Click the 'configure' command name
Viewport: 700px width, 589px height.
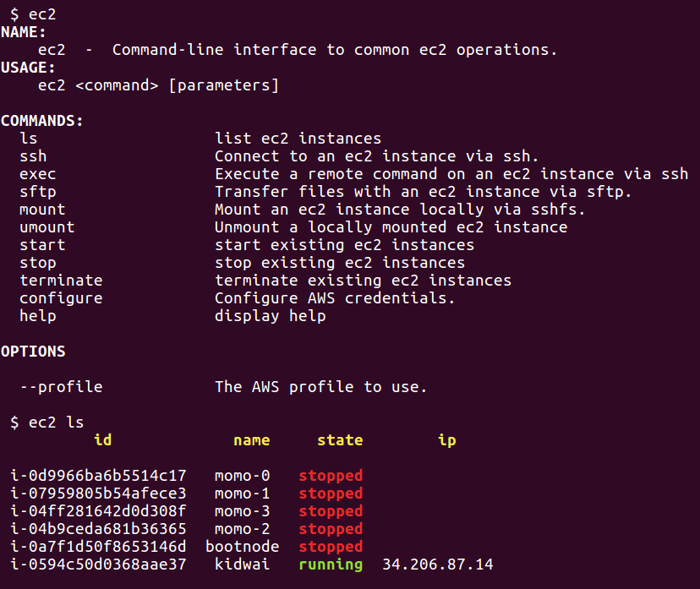61,298
